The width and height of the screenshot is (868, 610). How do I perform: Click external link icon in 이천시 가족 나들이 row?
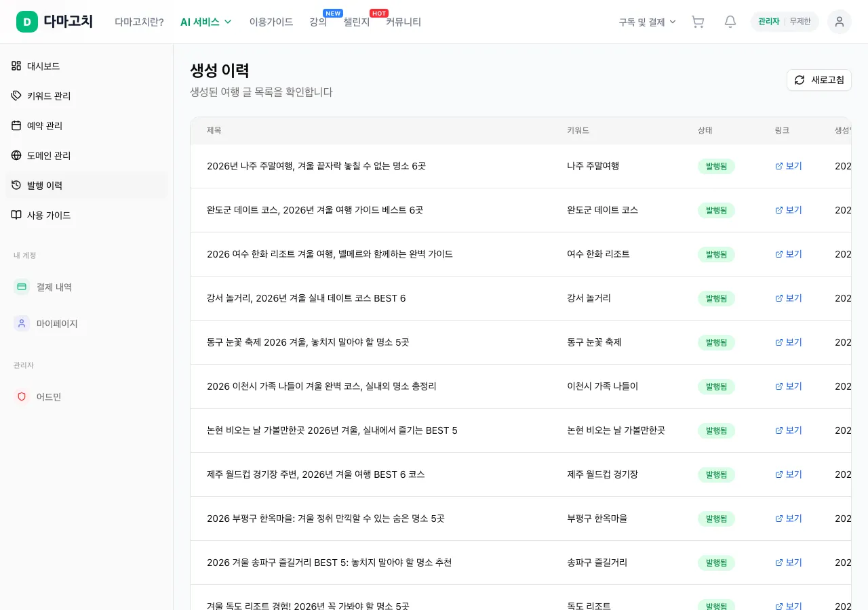coord(779,386)
